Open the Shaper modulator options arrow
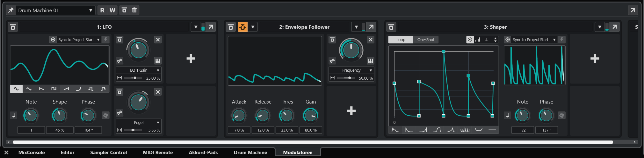 point(600,27)
